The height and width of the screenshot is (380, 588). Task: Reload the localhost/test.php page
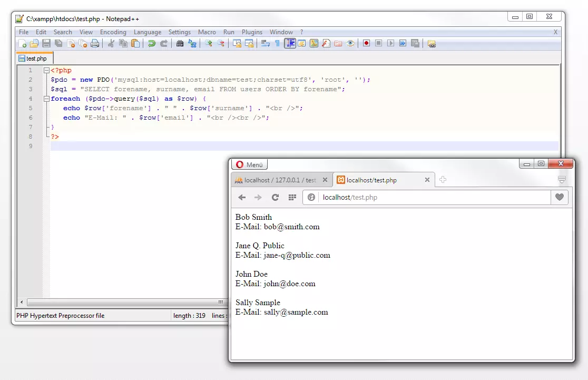click(276, 197)
